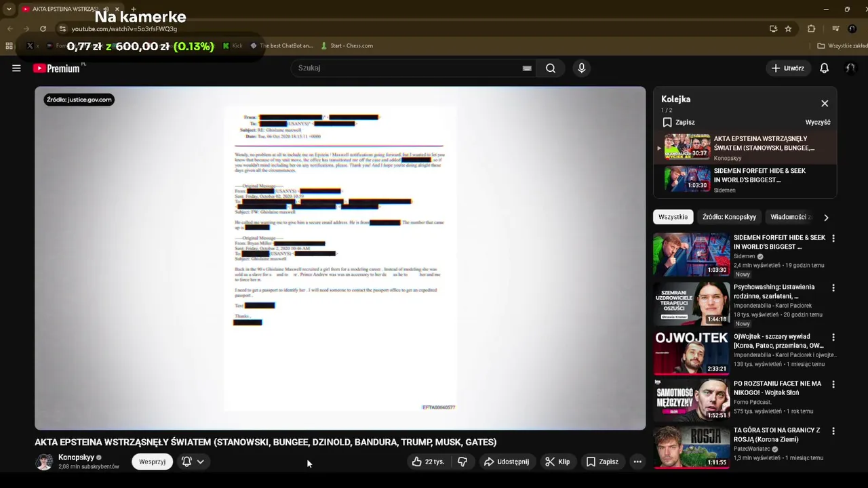This screenshot has height=488, width=868.
Task: Open the Konopskyy channel avatar
Action: pos(44,462)
